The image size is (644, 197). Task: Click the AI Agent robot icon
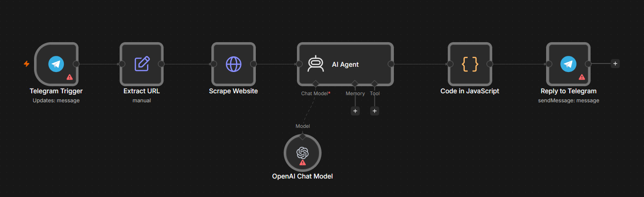(315, 64)
